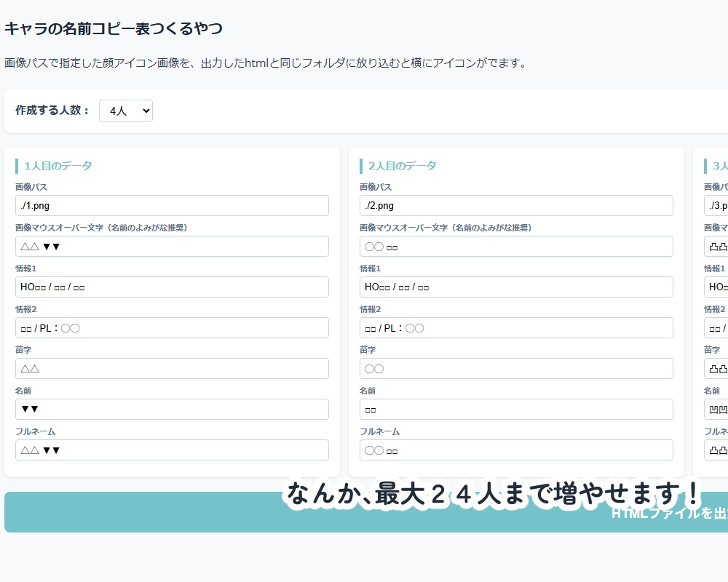Click 2人目 フルネーム input field
Viewport: 728px width, 582px height.
(x=516, y=450)
